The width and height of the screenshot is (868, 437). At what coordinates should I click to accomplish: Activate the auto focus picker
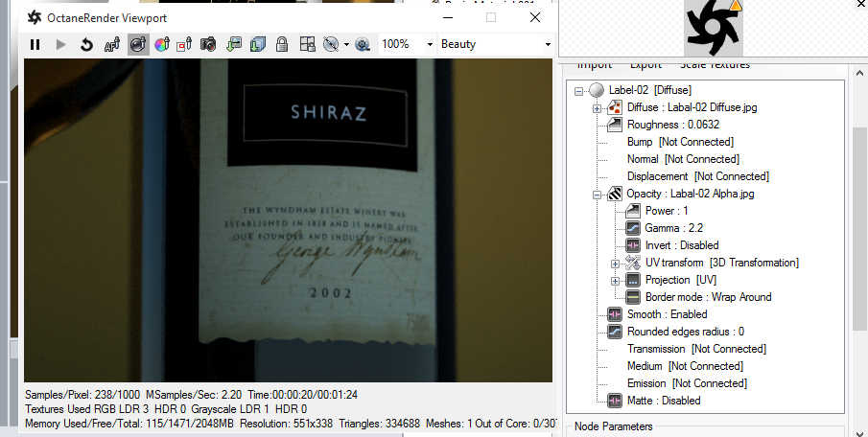pos(112,44)
